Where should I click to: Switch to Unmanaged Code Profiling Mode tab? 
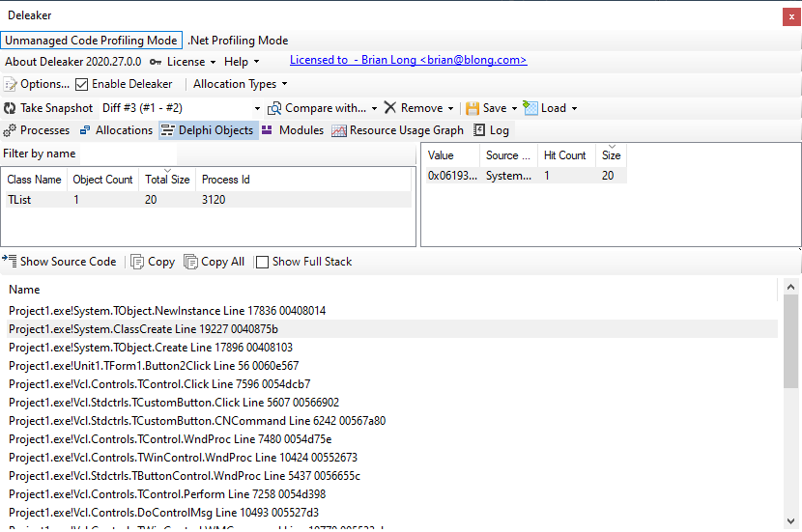92,41
